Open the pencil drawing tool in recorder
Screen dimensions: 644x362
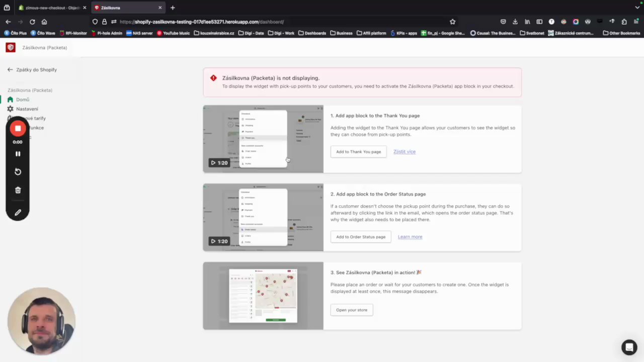[x=18, y=213]
